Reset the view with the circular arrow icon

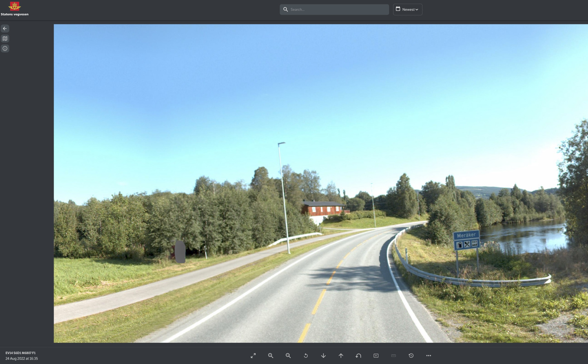306,356
